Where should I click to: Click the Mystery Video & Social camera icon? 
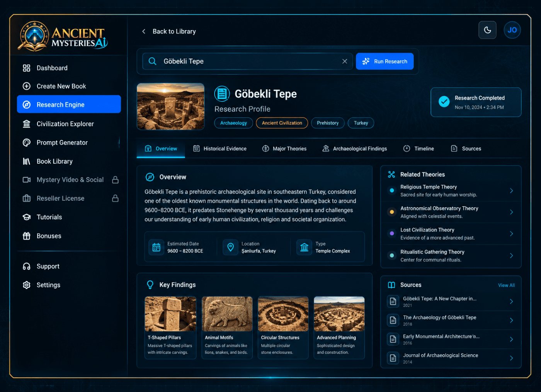click(x=27, y=180)
